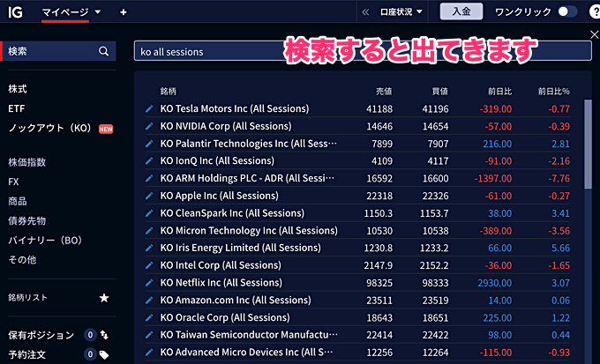This screenshot has width=600, height=364.
Task: Click buy price 14654 for NVIDIA
Action: [436, 126]
